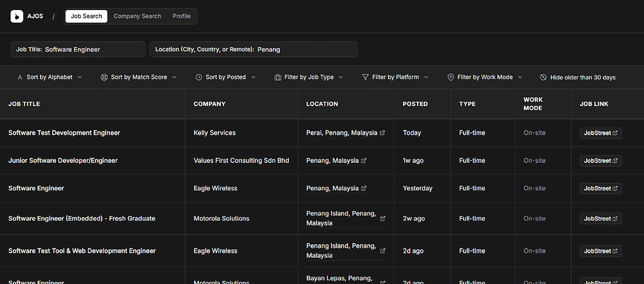Click the WORK MODE column header
644x284 pixels.
[533, 104]
